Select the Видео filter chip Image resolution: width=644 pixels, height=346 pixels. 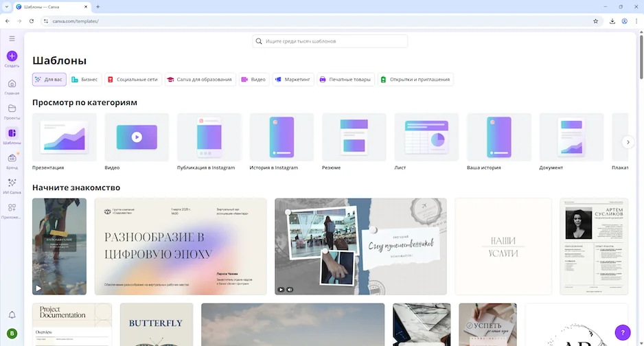[x=254, y=79]
